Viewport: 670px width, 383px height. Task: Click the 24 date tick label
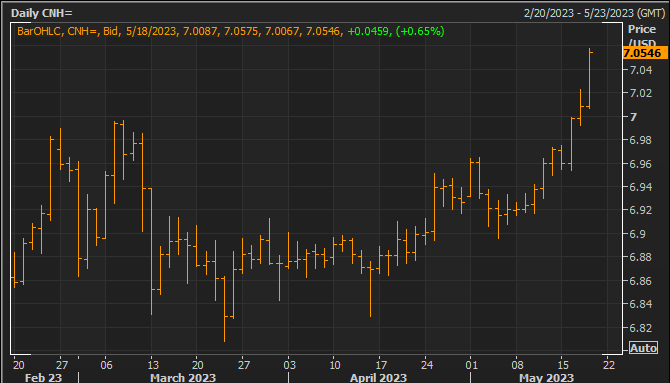[426, 365]
